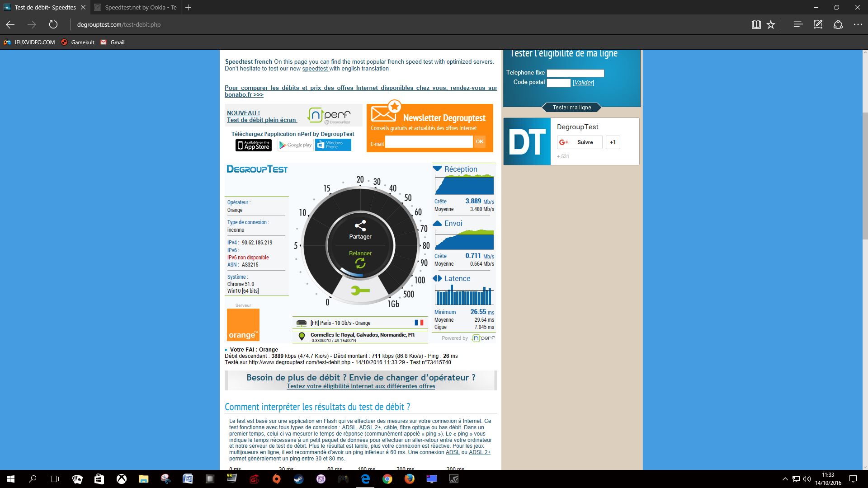Click the Telephone fixe input field
The width and height of the screenshot is (868, 488).
(x=575, y=73)
